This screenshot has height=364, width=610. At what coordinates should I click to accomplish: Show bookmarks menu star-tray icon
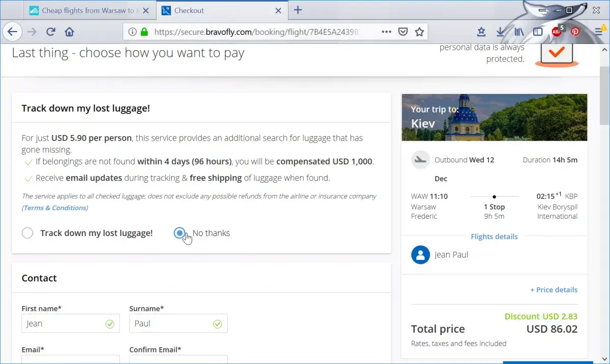click(481, 31)
